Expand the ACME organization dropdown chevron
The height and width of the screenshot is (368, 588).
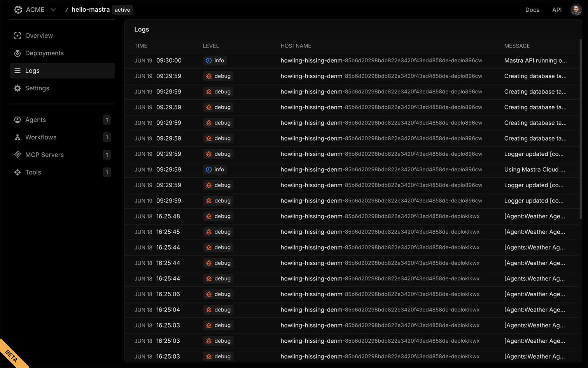tap(53, 10)
